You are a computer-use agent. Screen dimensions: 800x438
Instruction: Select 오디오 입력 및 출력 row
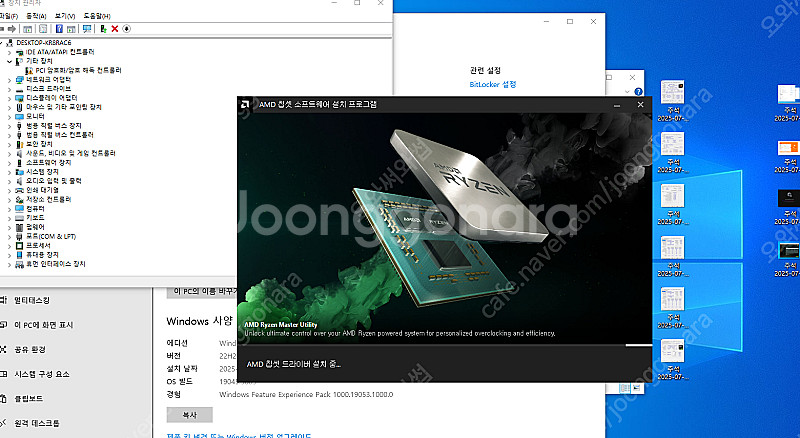point(54,181)
